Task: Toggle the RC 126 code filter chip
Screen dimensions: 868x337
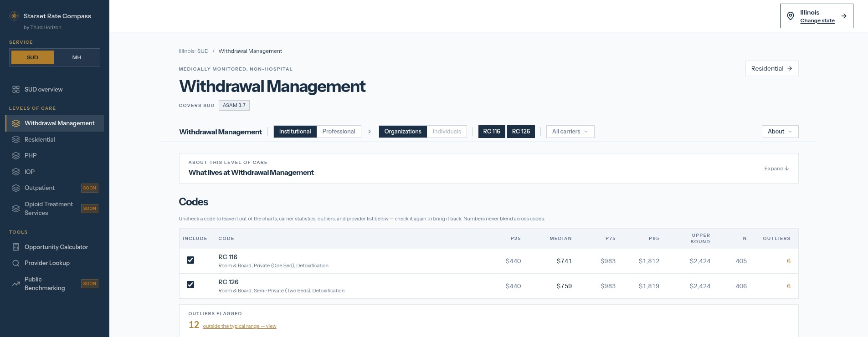Action: pos(521,132)
